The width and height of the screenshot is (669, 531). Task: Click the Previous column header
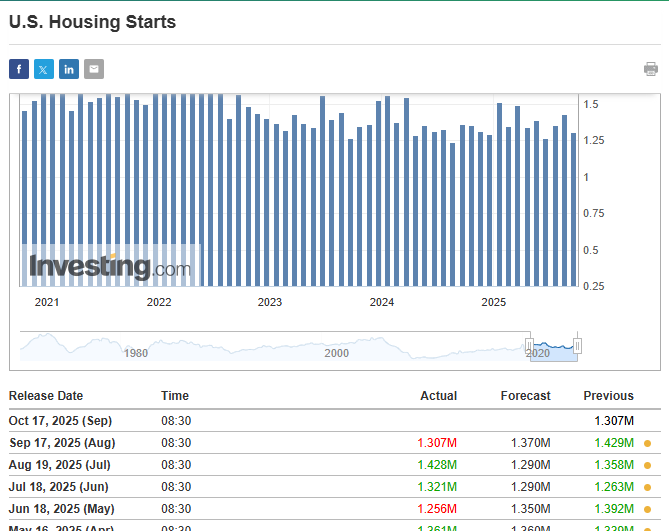(608, 396)
